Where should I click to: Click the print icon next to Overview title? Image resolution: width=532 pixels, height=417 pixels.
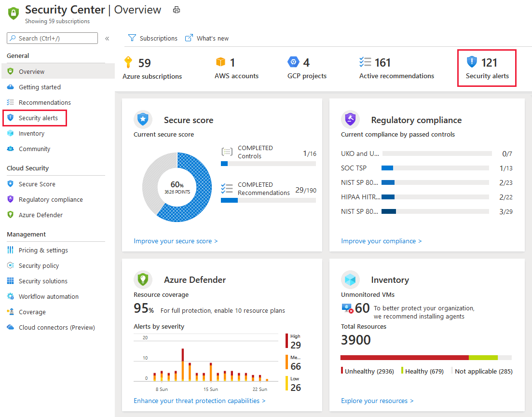click(177, 10)
